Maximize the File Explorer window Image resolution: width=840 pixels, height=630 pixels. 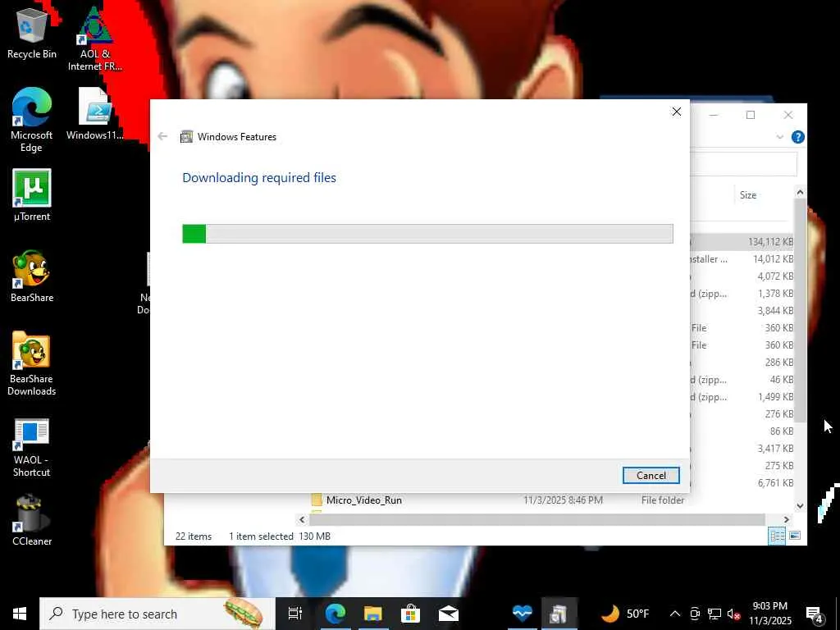tap(751, 115)
